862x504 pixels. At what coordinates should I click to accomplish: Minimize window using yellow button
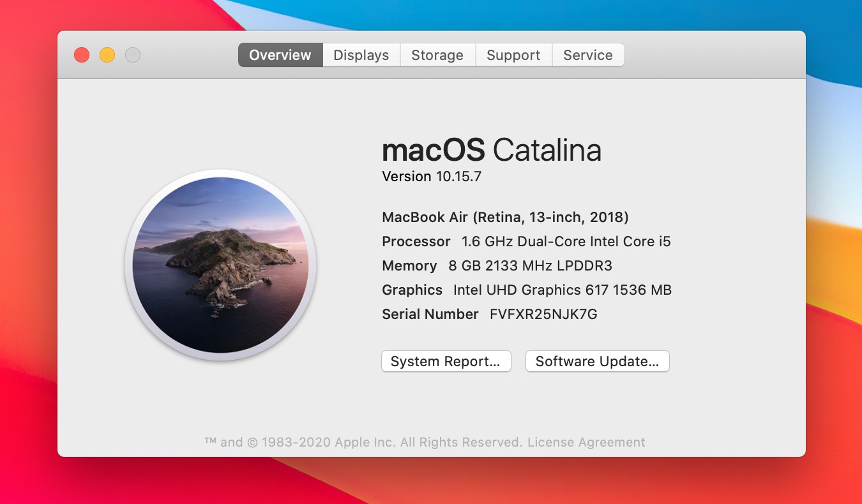107,55
